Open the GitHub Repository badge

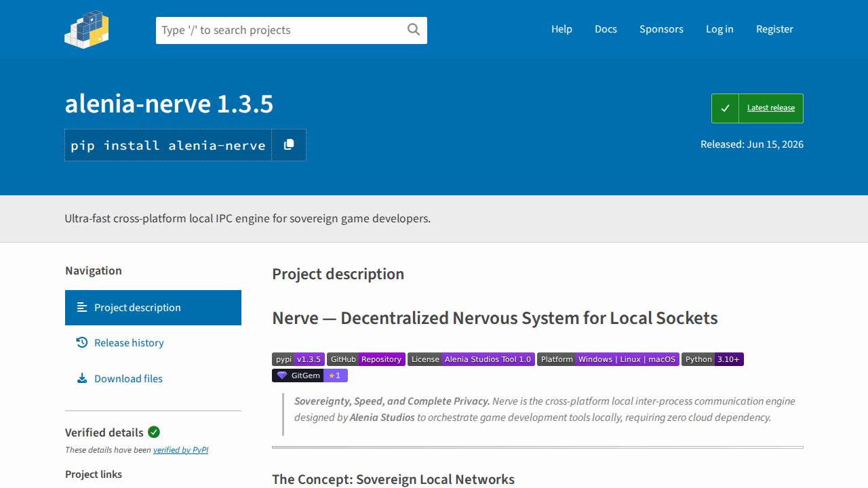[366, 359]
